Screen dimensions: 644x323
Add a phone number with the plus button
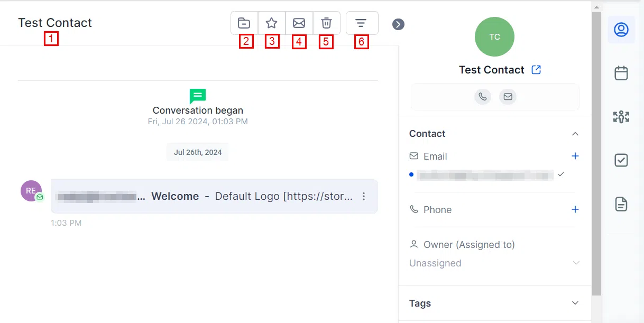click(575, 209)
